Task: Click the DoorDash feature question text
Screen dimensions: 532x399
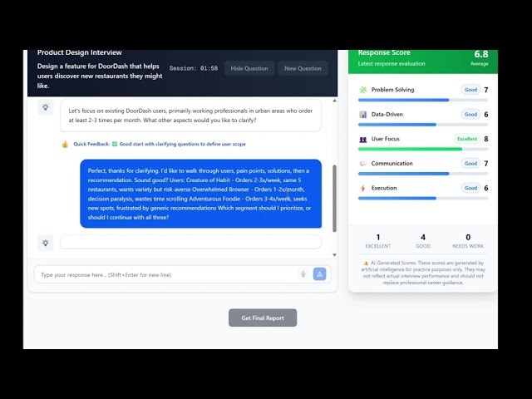Action: pos(100,76)
